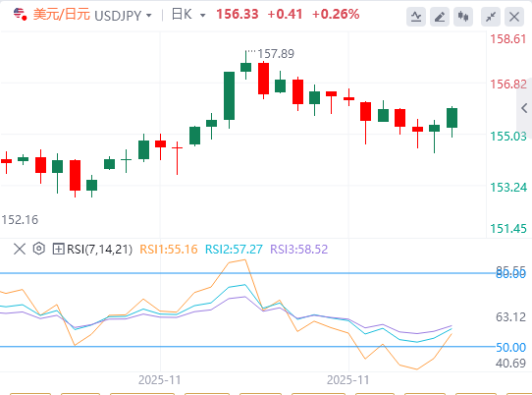The width and height of the screenshot is (532, 395).
Task: Open the candlestick chart style icon
Action: (x=463, y=16)
